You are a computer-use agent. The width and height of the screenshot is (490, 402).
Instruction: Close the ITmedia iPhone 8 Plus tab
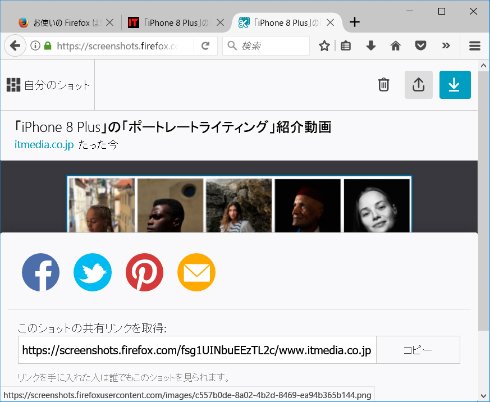[x=220, y=23]
